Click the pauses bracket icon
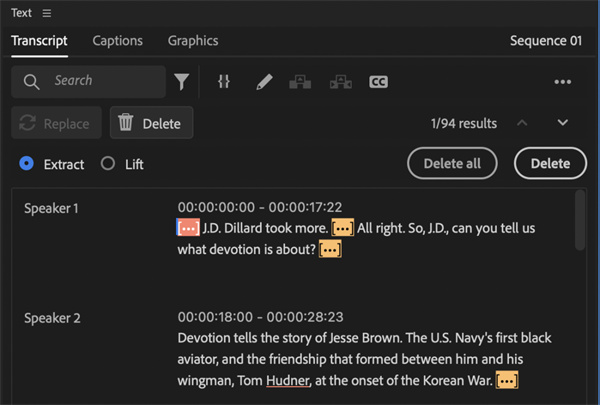The image size is (600, 405). click(224, 82)
